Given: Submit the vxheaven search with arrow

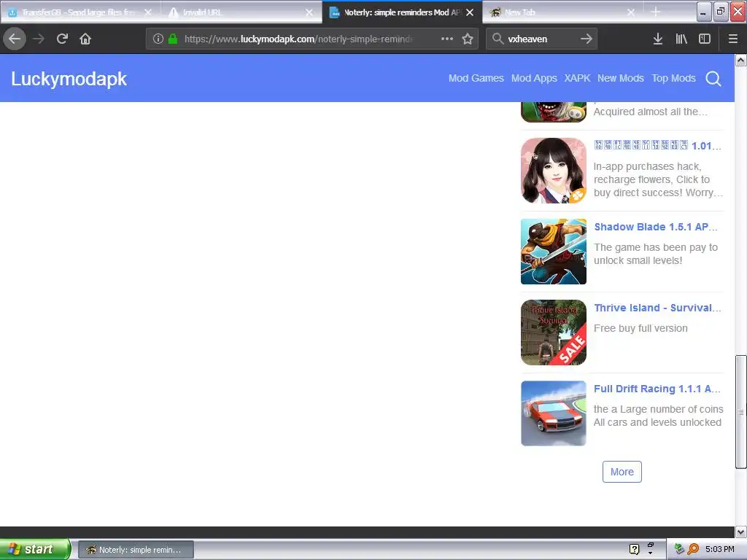Looking at the screenshot, I should coord(587,39).
